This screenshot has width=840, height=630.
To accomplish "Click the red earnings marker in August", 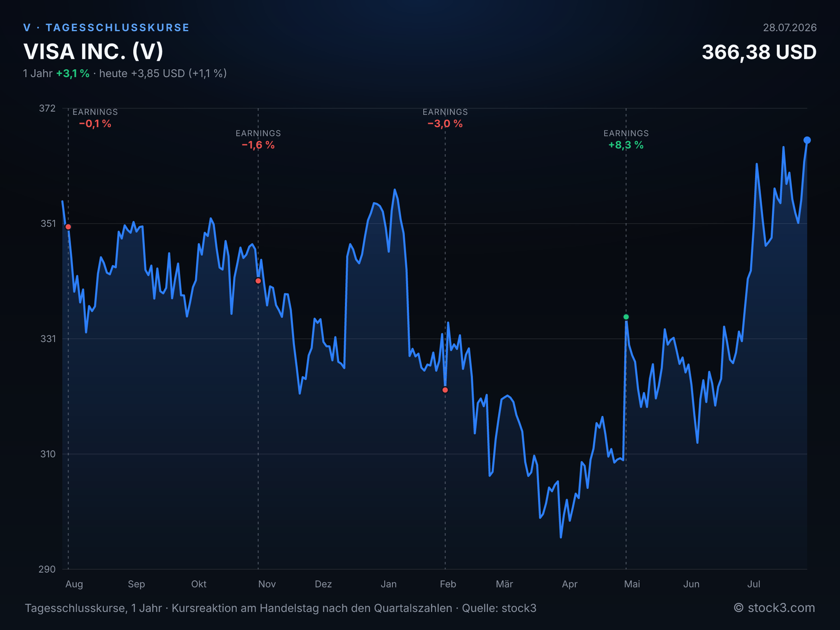I will (68, 227).
